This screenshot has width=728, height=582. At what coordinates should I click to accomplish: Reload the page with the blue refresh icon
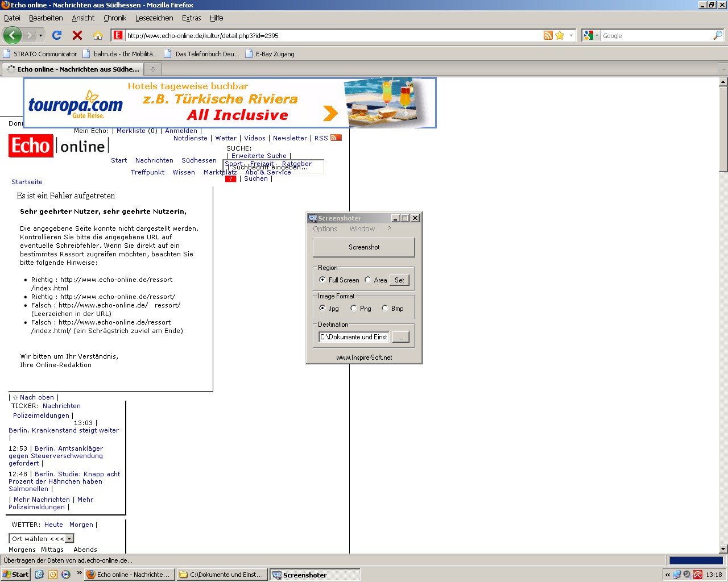57,35
